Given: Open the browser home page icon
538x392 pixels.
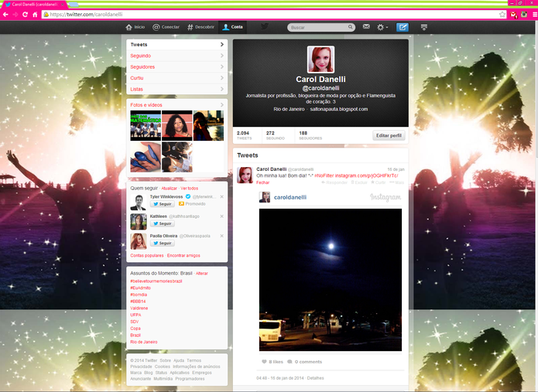Looking at the screenshot, I should (x=35, y=15).
